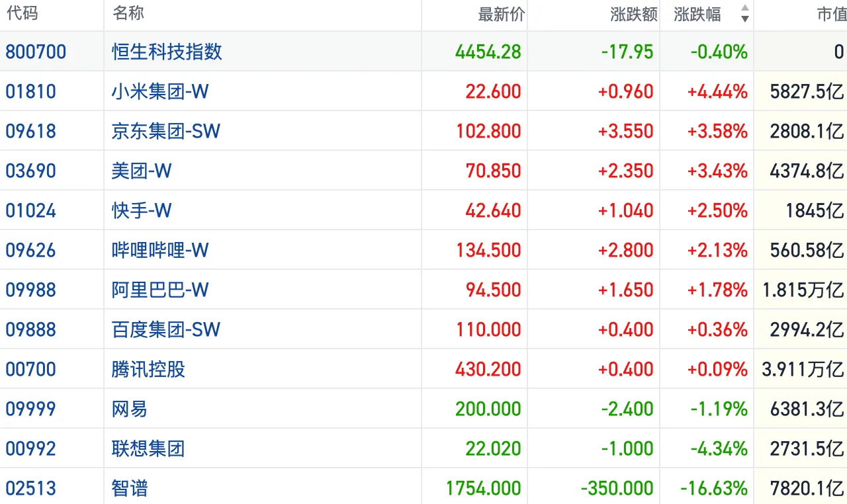Sort by 最新价 column header
Image resolution: width=847 pixels, height=504 pixels.
tap(501, 14)
